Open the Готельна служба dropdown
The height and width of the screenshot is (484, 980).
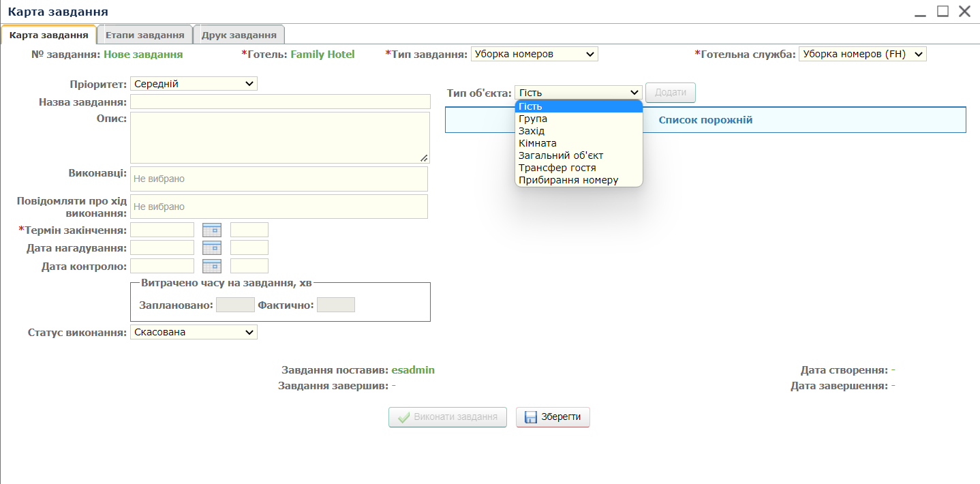[862, 55]
